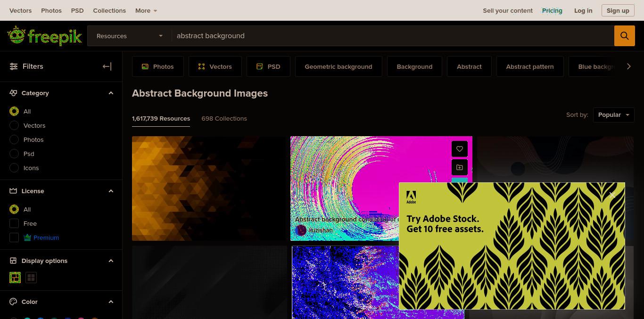The height and width of the screenshot is (319, 644).
Task: Click the abstract background search field
Action: [393, 36]
